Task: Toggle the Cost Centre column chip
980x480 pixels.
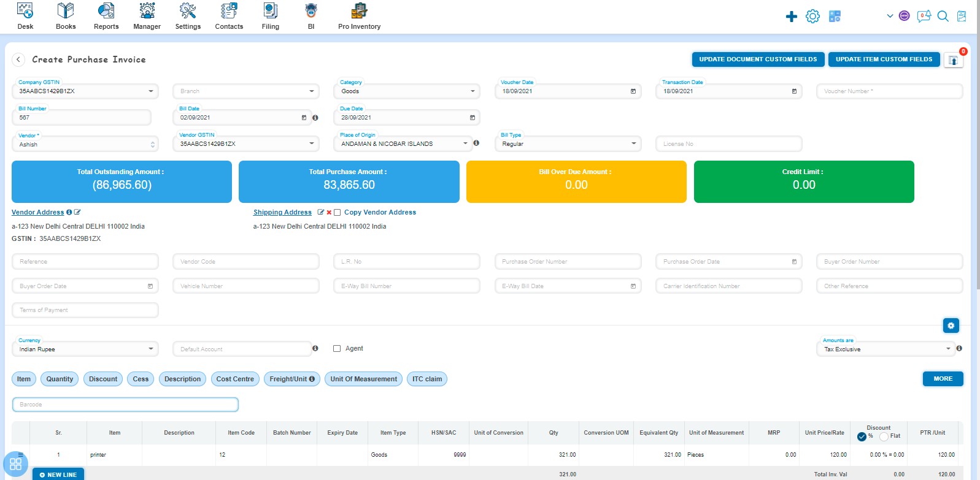Action: point(235,379)
